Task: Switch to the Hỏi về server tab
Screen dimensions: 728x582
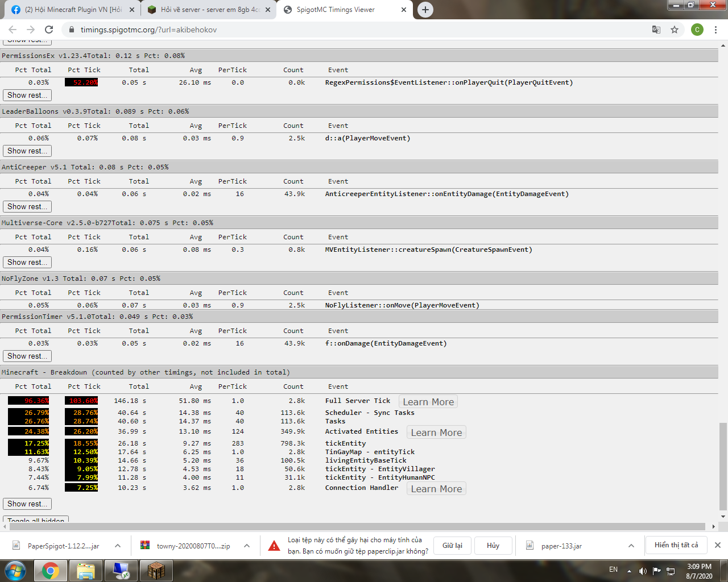Action: click(x=208, y=10)
